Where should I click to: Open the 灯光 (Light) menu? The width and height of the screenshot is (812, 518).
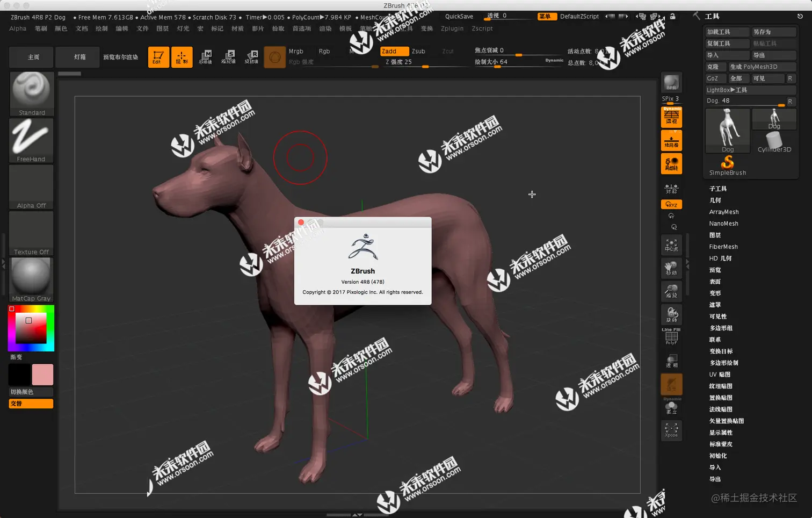coord(183,28)
